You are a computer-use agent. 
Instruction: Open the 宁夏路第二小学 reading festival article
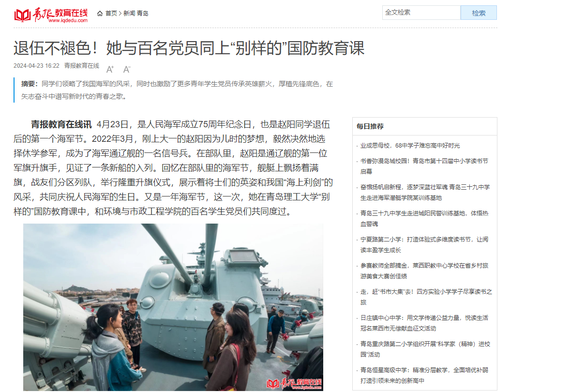(x=424, y=245)
